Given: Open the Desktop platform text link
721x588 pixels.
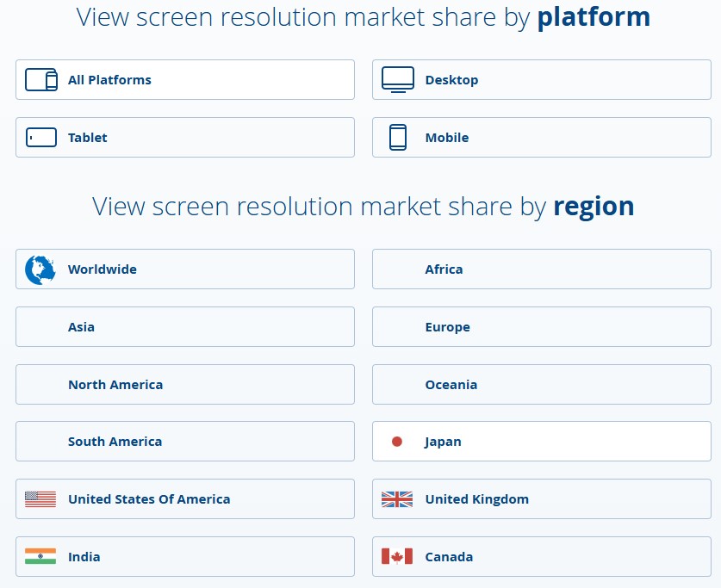Looking at the screenshot, I should point(451,80).
